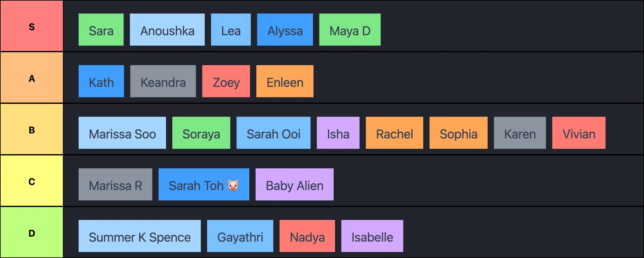Click the Enleen orange card

point(285,81)
